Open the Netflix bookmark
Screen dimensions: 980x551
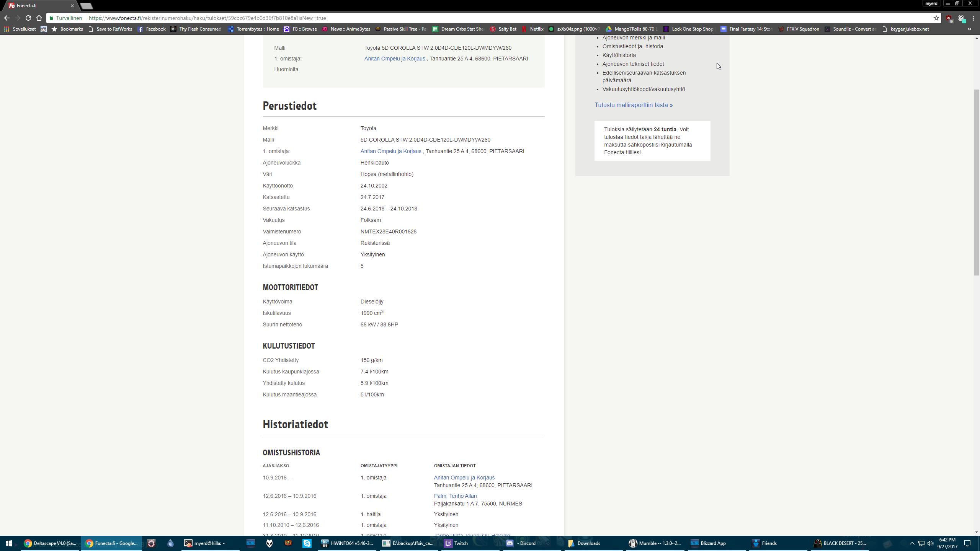coord(532,29)
